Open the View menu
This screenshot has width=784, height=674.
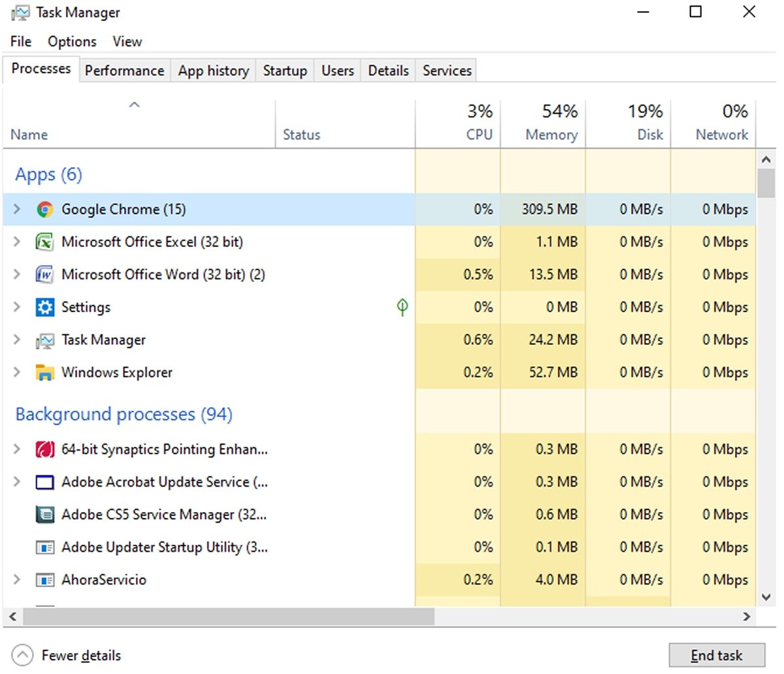(x=127, y=41)
